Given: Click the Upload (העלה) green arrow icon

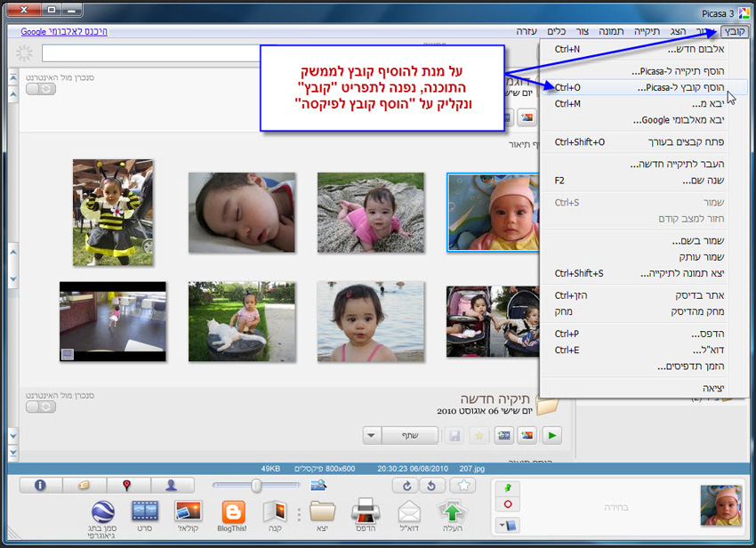Looking at the screenshot, I should click(452, 512).
